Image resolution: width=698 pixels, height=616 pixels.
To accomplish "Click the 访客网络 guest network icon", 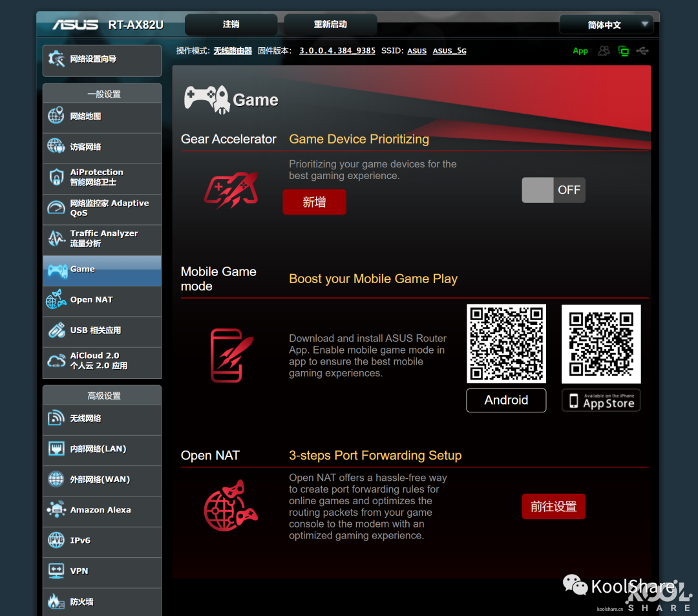I will click(56, 146).
